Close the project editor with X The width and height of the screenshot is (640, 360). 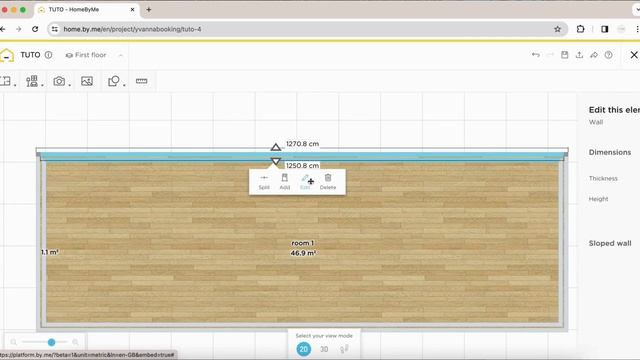(634, 55)
